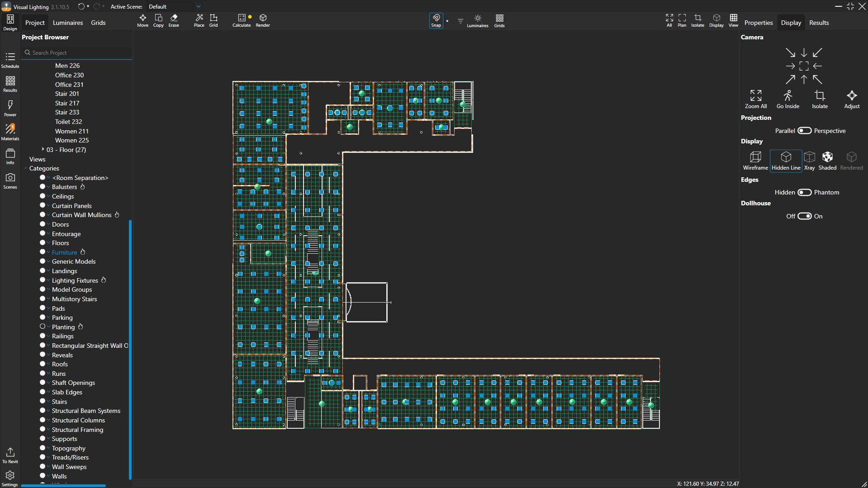Click the Zoom All camera button
The width and height of the screenshot is (868, 488).
[x=755, y=99]
